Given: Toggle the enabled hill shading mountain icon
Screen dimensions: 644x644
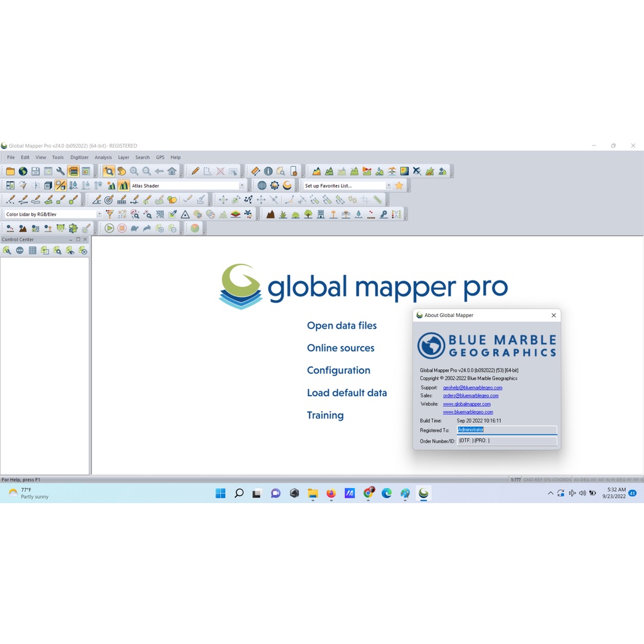Looking at the screenshot, I should pos(123,186).
